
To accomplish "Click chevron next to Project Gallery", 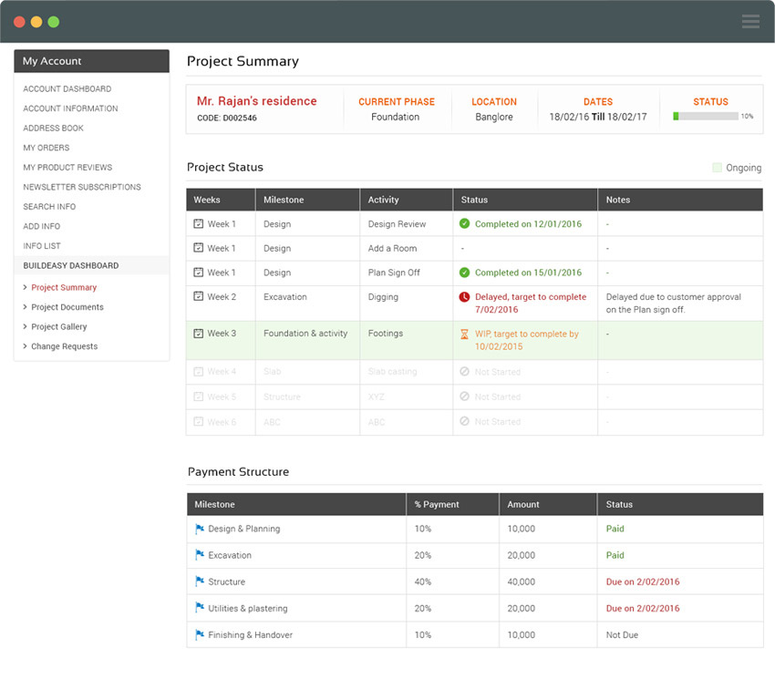I will pyautogui.click(x=25, y=326).
